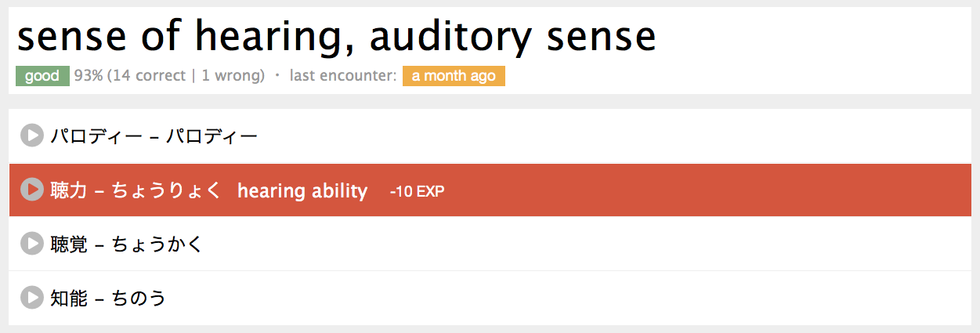This screenshot has width=980, height=333.
Task: Play audio for パロディー answer
Action: (31, 136)
